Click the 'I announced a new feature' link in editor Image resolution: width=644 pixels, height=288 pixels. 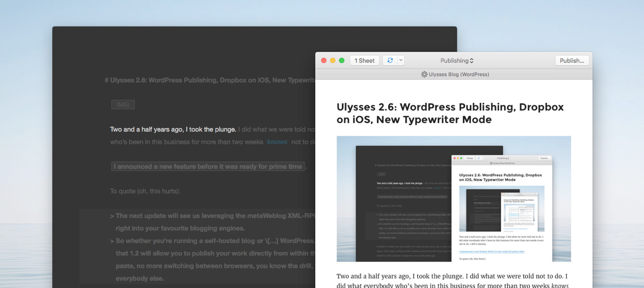[208, 167]
